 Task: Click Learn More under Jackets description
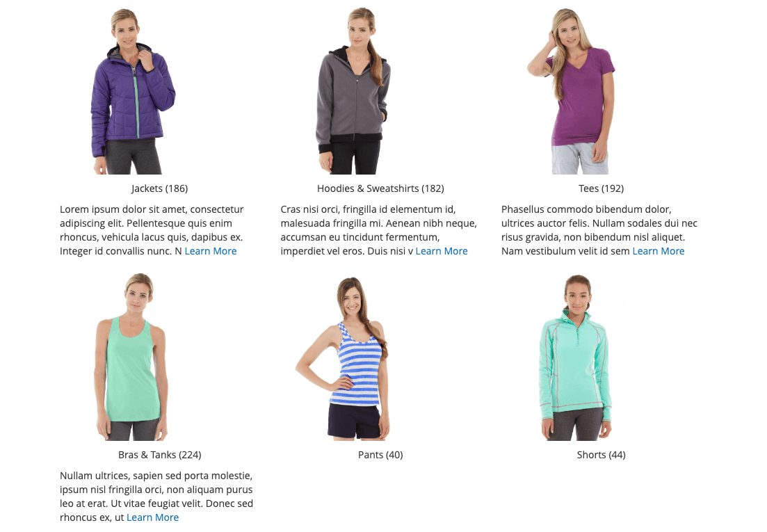point(210,251)
